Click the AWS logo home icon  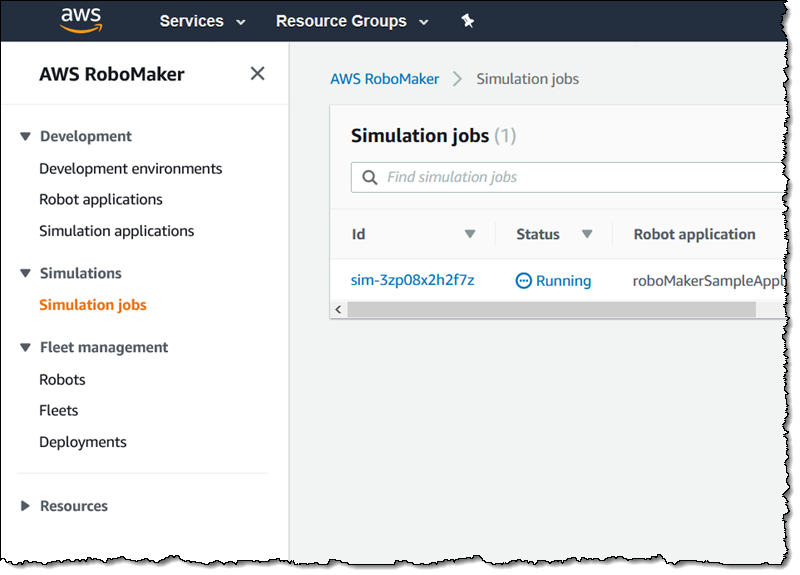click(81, 20)
